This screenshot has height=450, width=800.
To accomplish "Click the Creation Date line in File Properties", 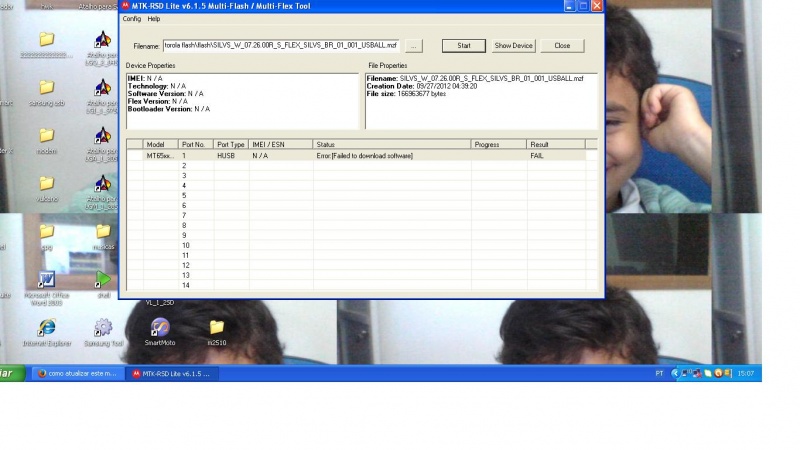I will (x=422, y=86).
